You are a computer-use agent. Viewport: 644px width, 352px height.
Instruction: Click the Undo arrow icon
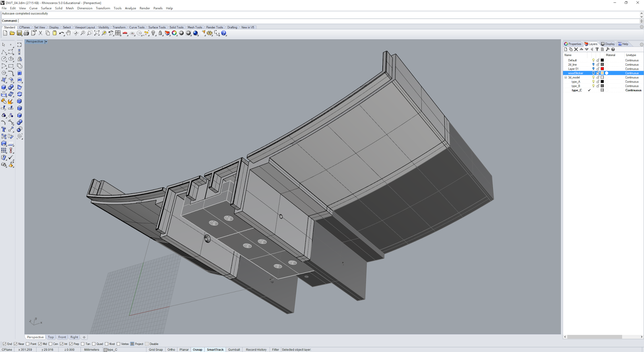(62, 33)
